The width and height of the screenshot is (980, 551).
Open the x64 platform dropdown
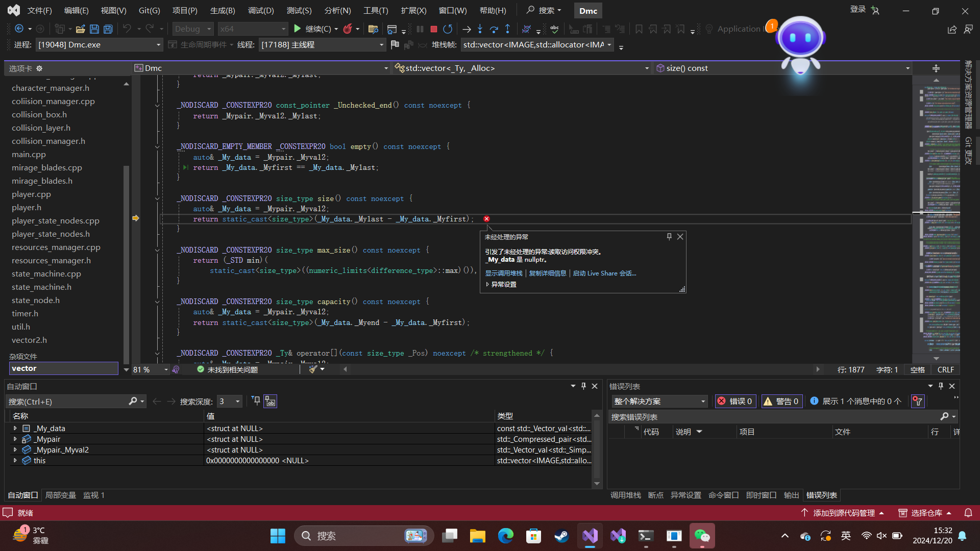(253, 29)
